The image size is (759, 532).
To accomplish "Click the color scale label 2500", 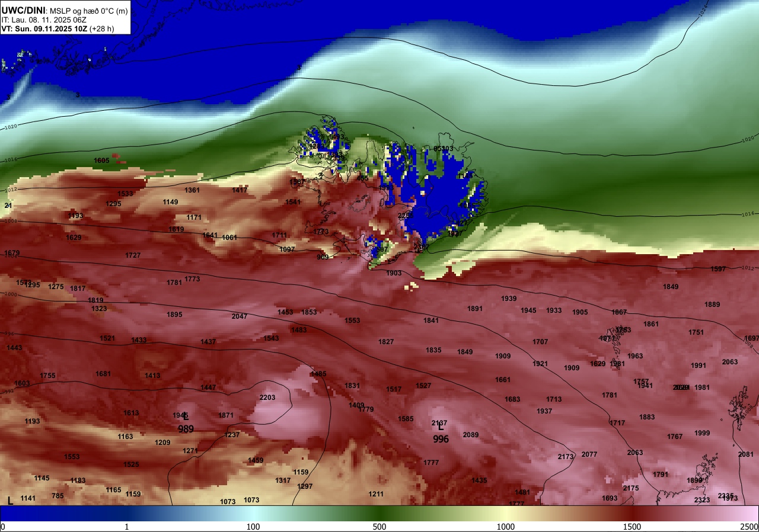I will pyautogui.click(x=750, y=527).
